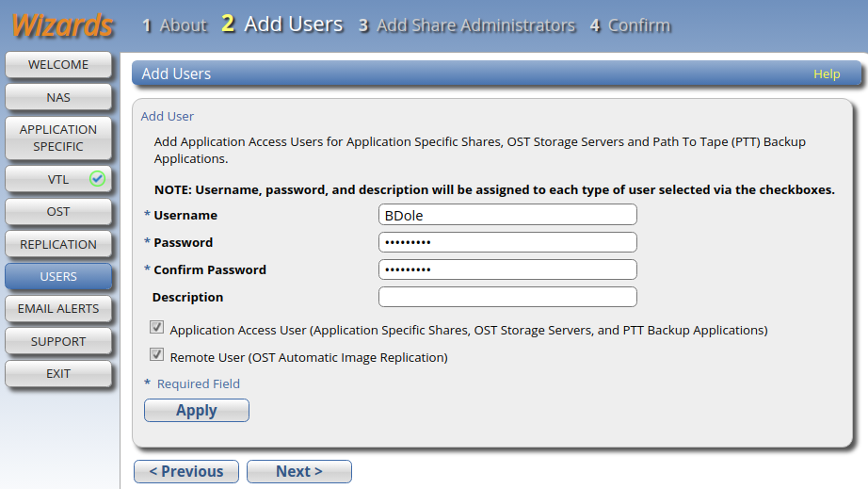Toggle Application Access User checkbox
The height and width of the screenshot is (489, 868).
tap(156, 327)
